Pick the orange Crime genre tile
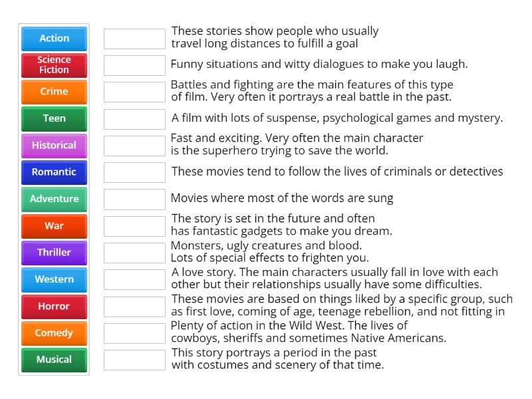The image size is (532, 399). click(x=54, y=92)
